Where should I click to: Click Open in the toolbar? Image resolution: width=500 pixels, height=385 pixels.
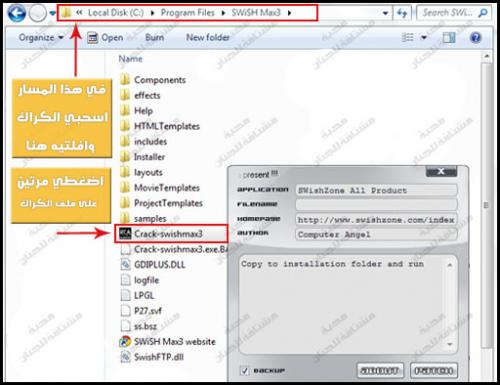105,38
